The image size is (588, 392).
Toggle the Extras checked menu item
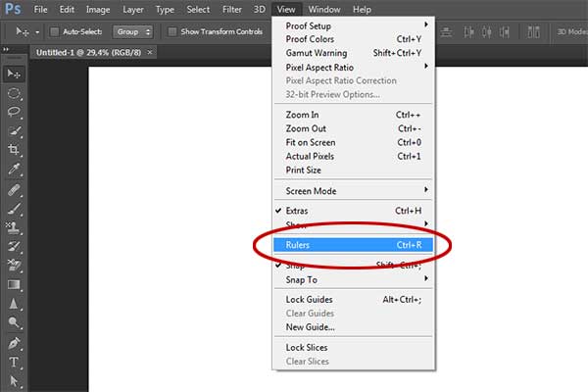pyautogui.click(x=353, y=211)
